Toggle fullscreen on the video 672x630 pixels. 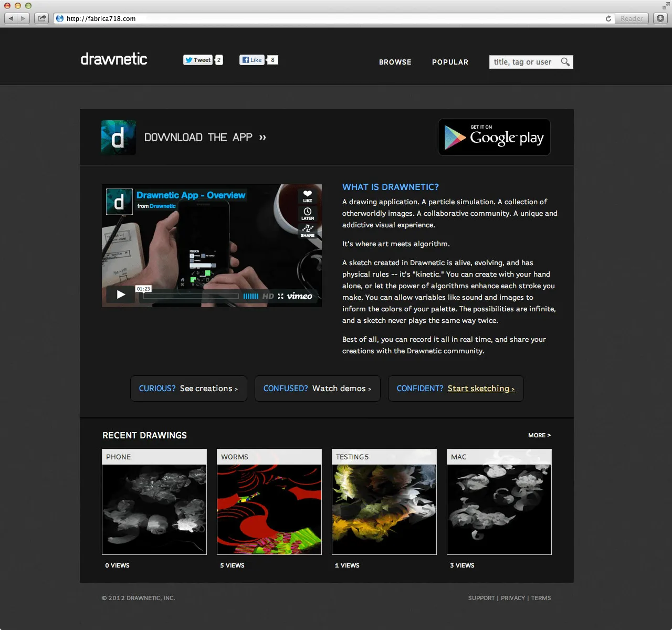click(x=281, y=296)
